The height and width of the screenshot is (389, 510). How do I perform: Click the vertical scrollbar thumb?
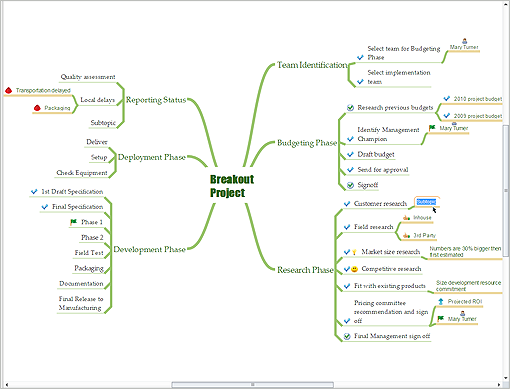click(x=506, y=190)
